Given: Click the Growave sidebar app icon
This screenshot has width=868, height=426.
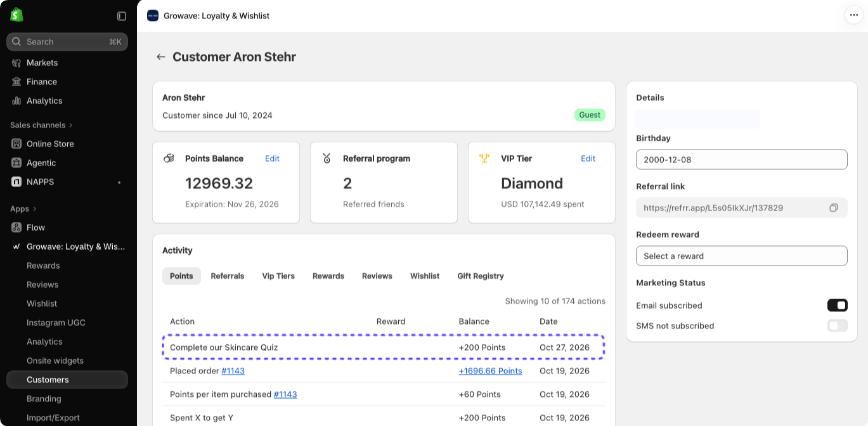Looking at the screenshot, I should pos(16,247).
